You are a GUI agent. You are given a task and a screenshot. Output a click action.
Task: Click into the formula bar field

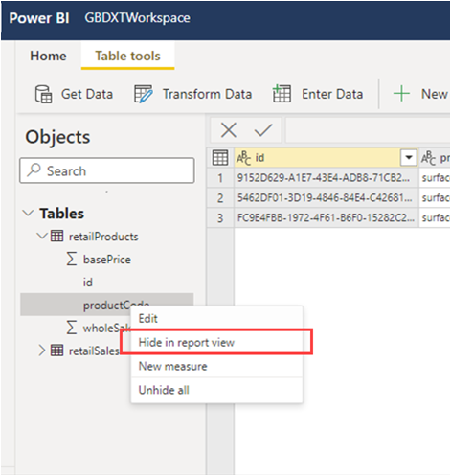click(x=368, y=130)
